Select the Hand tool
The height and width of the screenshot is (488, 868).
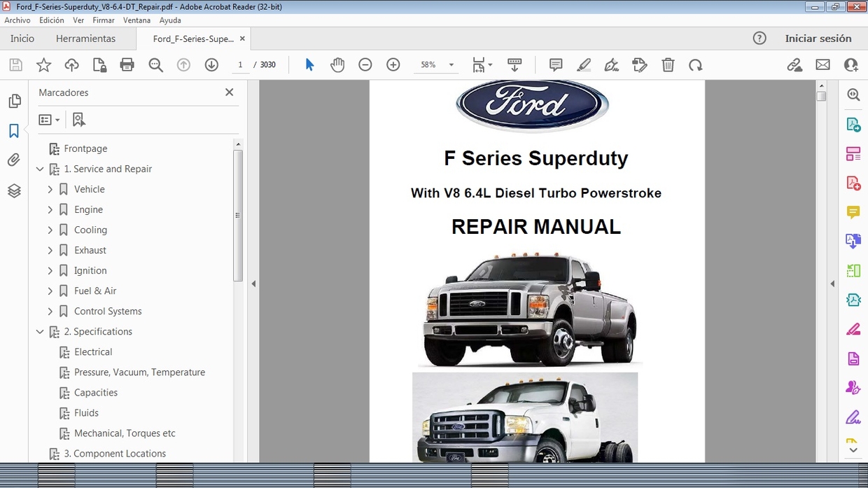pyautogui.click(x=337, y=64)
